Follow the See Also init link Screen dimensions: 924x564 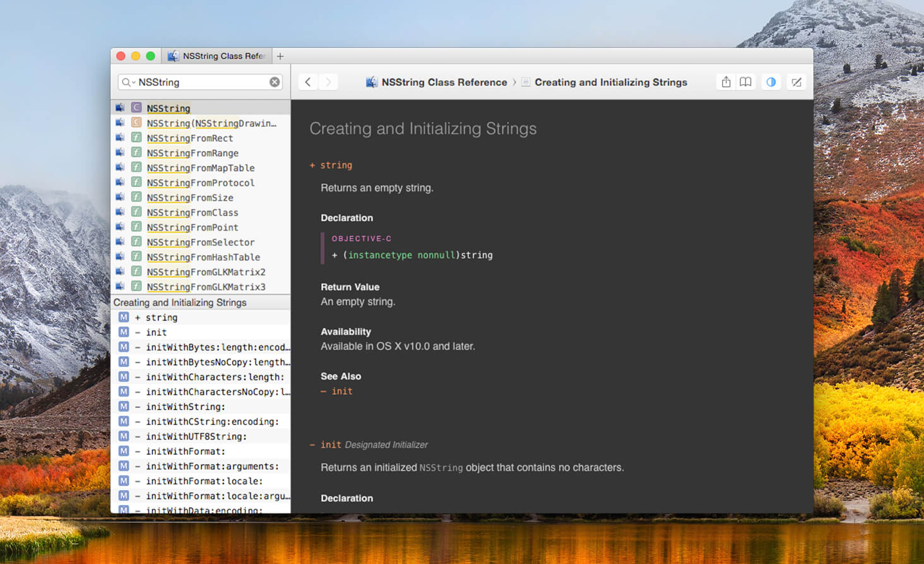coord(342,391)
